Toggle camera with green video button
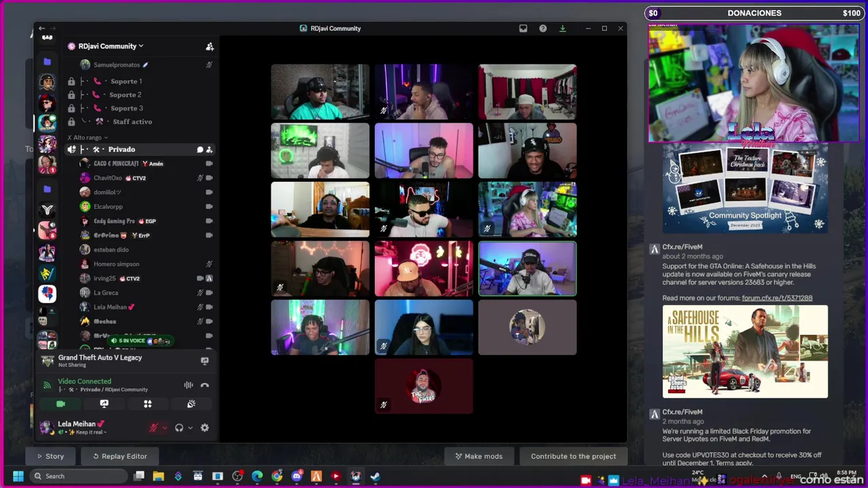Viewport: 868px width, 488px height. [x=60, y=403]
